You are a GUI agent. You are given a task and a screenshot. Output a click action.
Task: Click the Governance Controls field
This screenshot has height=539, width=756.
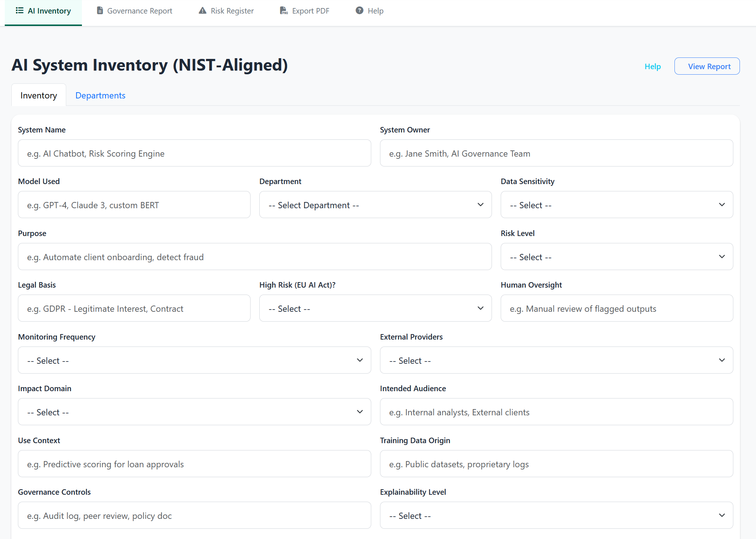coord(194,515)
